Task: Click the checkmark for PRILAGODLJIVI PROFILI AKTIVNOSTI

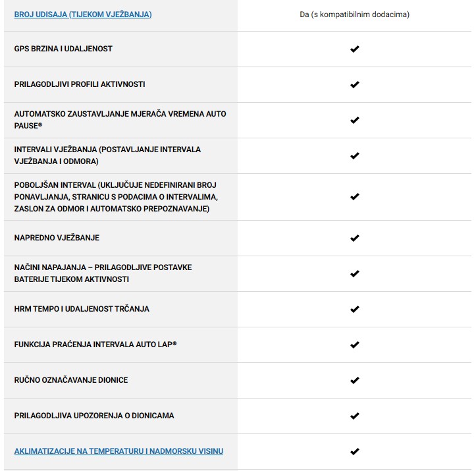Action: pyautogui.click(x=355, y=84)
